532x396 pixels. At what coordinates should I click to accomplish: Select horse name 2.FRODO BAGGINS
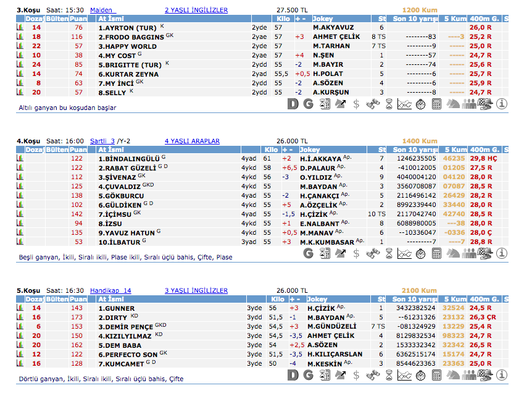[130, 37]
